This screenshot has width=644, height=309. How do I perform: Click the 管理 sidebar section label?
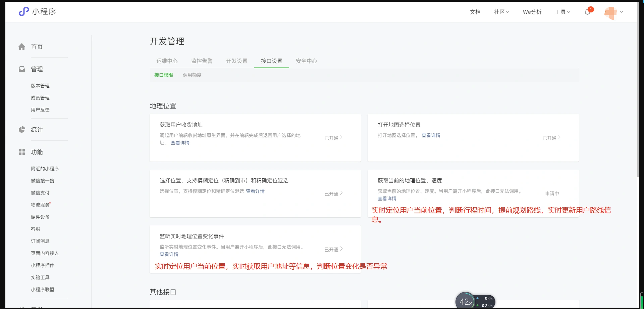coord(37,69)
